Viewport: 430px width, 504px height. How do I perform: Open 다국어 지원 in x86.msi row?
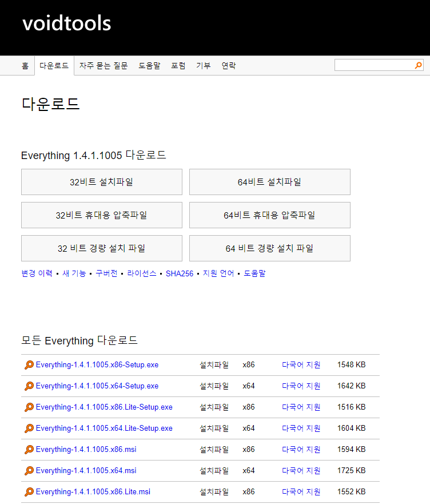click(301, 449)
